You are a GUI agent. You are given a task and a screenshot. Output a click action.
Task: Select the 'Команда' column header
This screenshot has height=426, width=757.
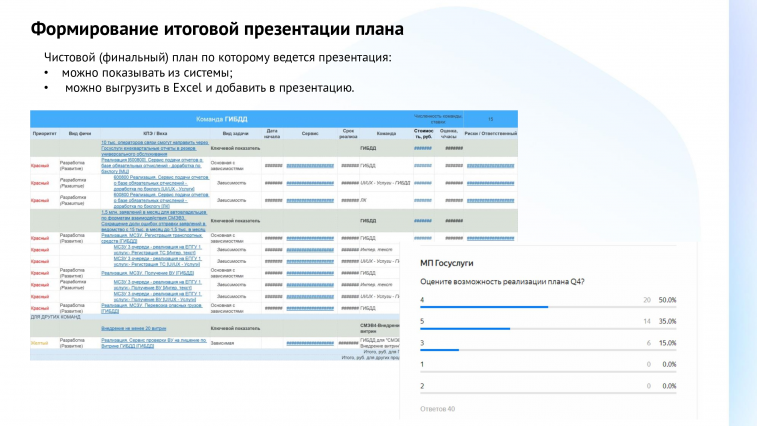coord(386,134)
